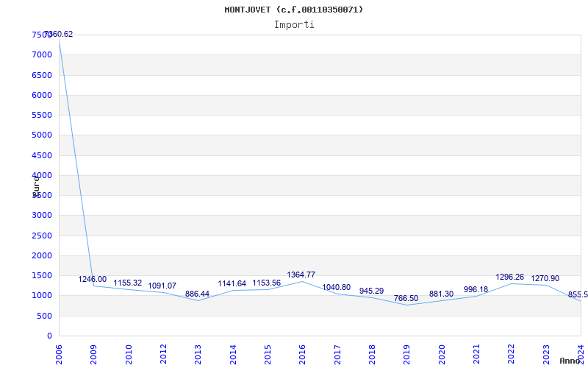Select the 7360.62 data label
This screenshot has height=368, width=588.
pyautogui.click(x=59, y=34)
